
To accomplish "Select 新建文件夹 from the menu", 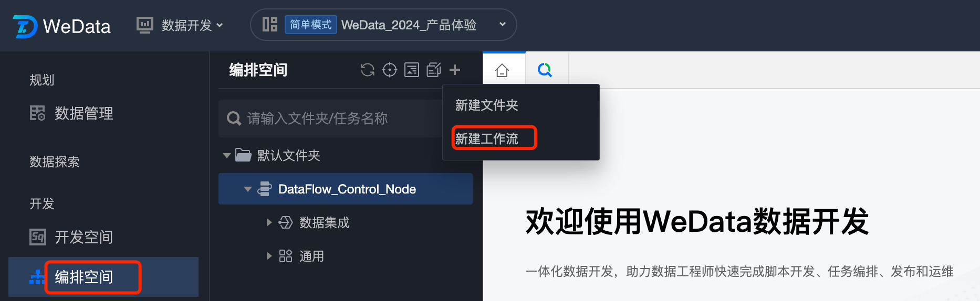I will click(x=487, y=105).
